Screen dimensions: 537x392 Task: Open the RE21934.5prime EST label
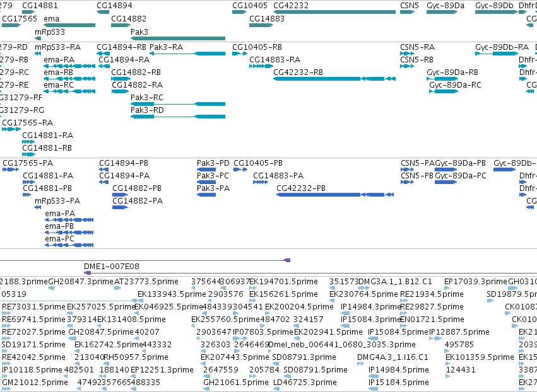[432, 294]
